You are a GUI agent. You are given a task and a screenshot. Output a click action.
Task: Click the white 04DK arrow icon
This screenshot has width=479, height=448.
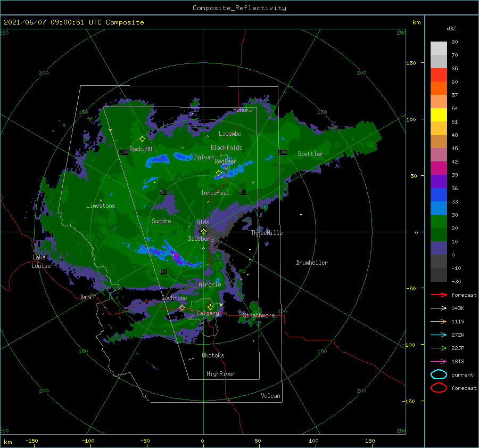[439, 308]
